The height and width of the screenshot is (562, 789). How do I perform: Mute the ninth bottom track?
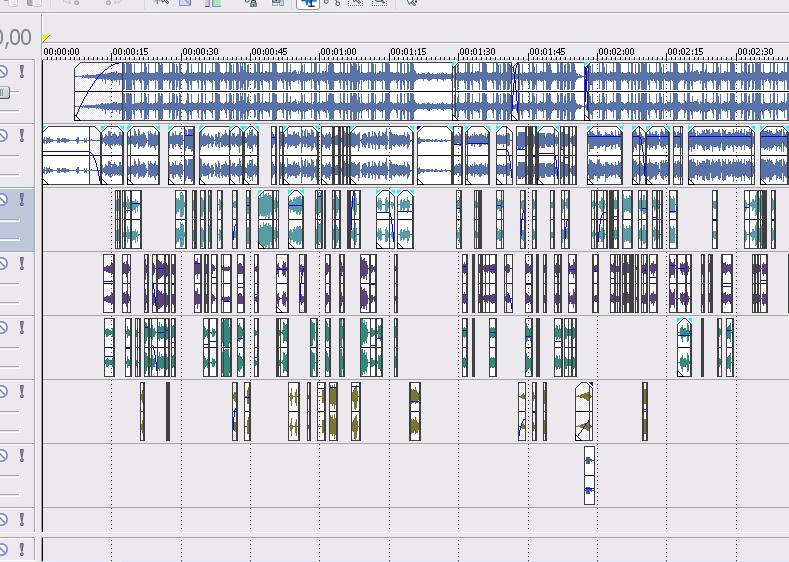tap(4, 549)
